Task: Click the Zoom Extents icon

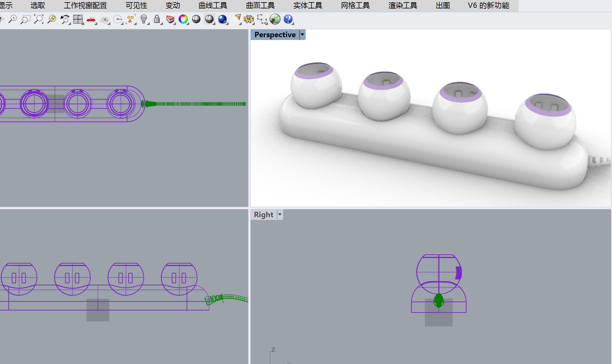Action: point(38,19)
